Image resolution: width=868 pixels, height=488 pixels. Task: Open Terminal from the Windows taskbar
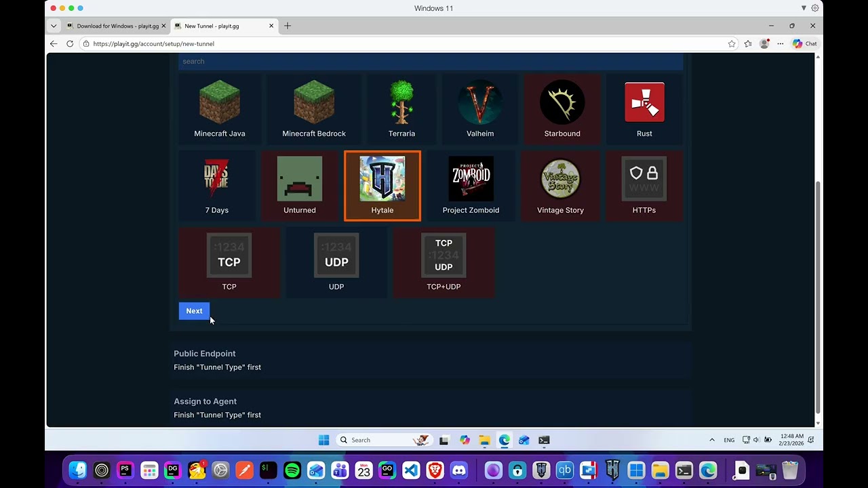click(x=544, y=440)
